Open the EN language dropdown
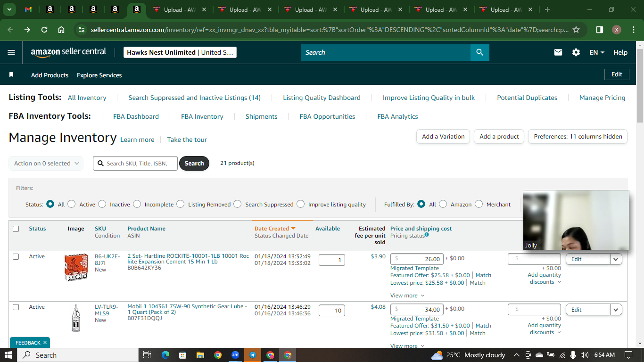This screenshot has height=362, width=644. [x=597, y=52]
